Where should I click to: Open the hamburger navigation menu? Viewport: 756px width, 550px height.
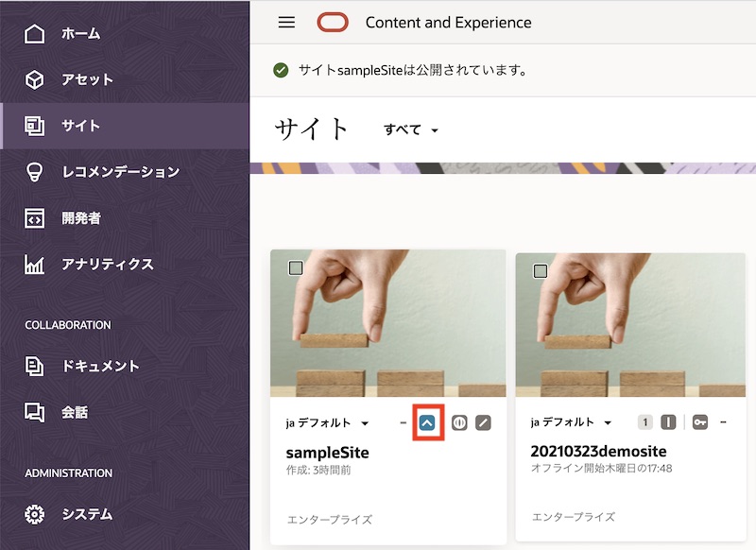(x=286, y=22)
